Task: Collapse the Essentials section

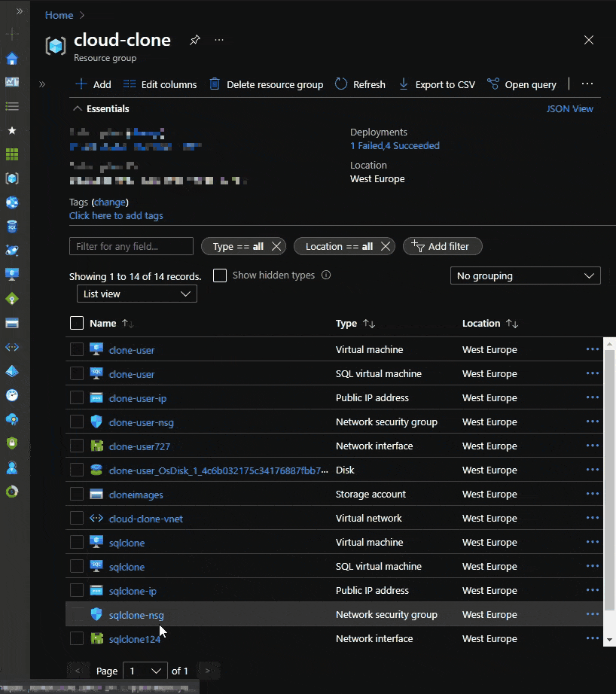Action: click(101, 109)
